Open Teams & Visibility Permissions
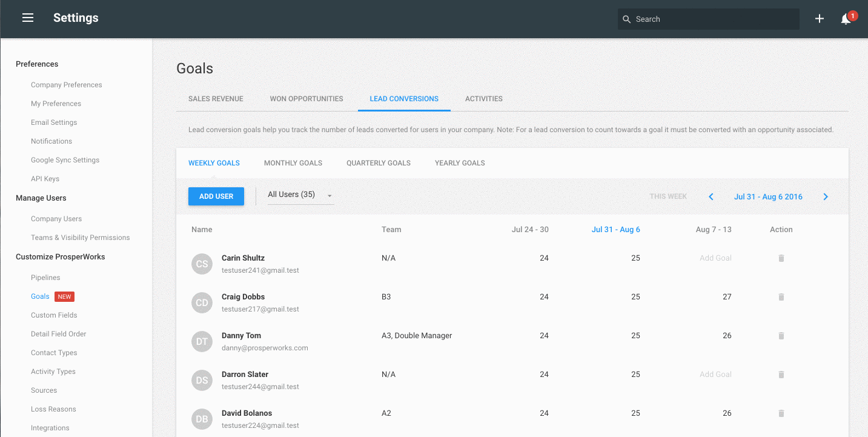The width and height of the screenshot is (868, 437). tap(81, 238)
